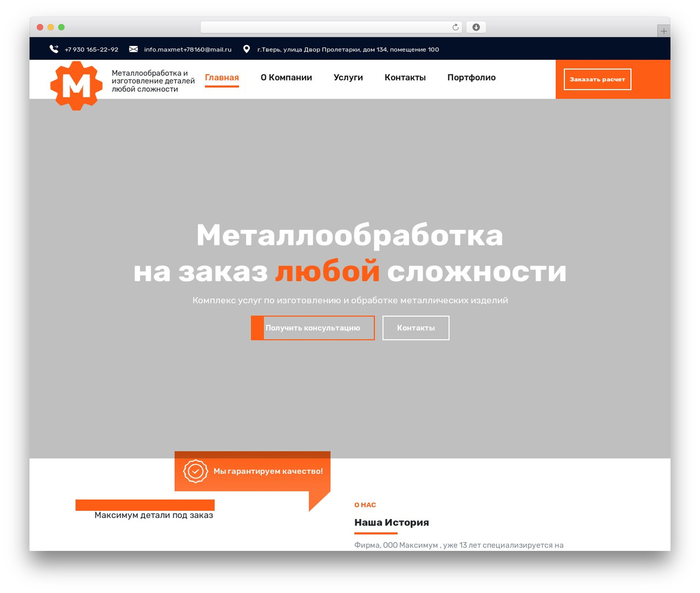The height and width of the screenshot is (593, 700).
Task: Click the browser reload icon
Action: tap(456, 27)
